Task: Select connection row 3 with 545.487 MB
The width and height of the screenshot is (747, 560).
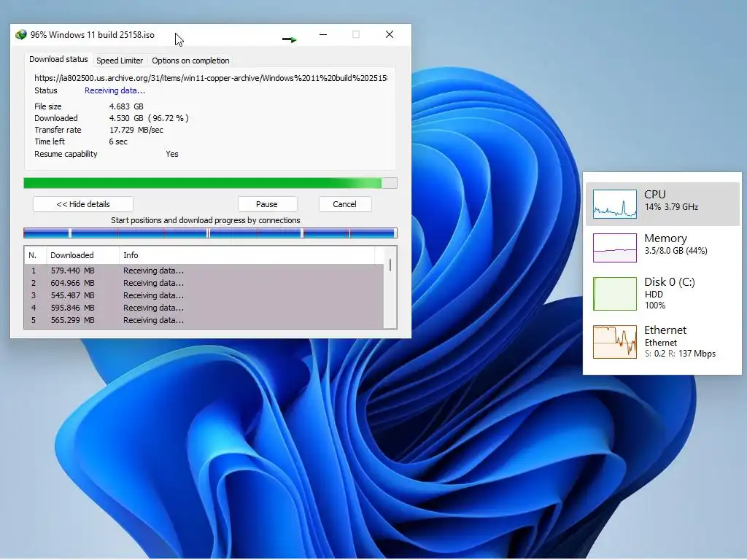Action: click(204, 295)
